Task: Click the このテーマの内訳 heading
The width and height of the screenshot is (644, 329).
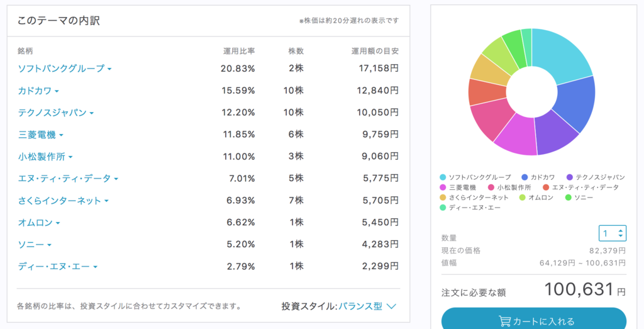Action: 58,21
